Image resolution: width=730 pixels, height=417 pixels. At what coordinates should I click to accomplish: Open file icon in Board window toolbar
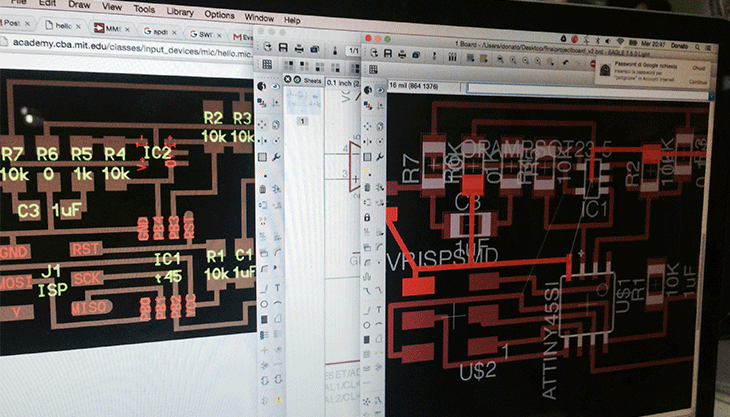374,53
